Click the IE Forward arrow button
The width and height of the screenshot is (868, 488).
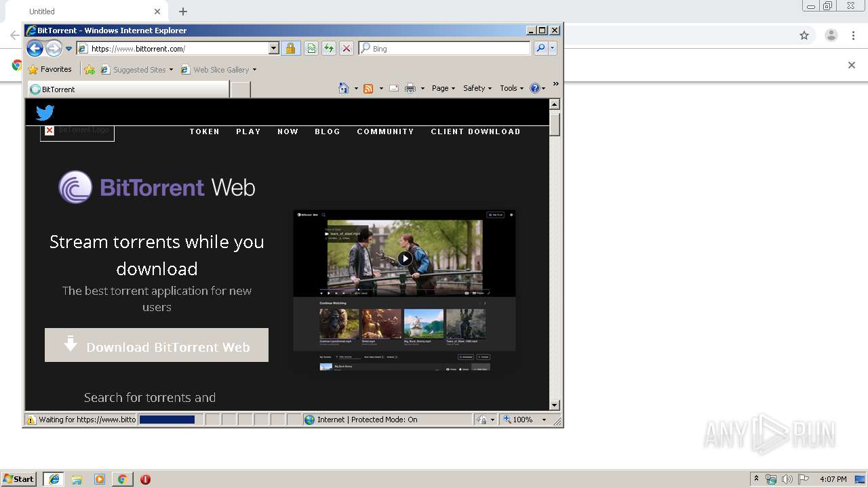coord(54,48)
